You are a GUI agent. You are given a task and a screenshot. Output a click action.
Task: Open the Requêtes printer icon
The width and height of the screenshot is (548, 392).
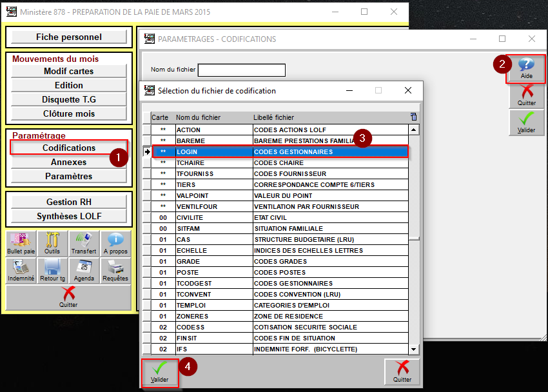point(115,270)
